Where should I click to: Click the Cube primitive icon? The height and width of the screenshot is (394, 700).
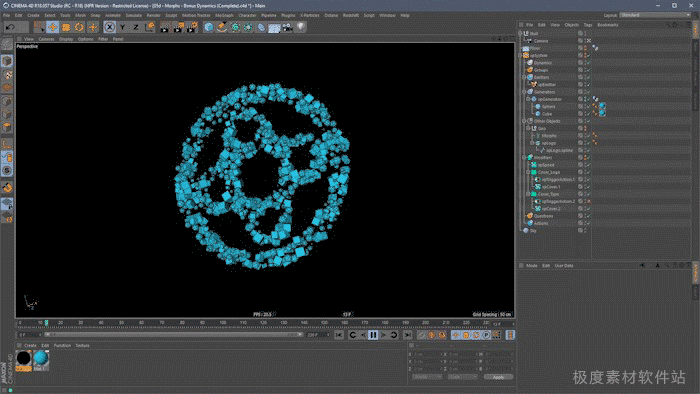point(208,27)
